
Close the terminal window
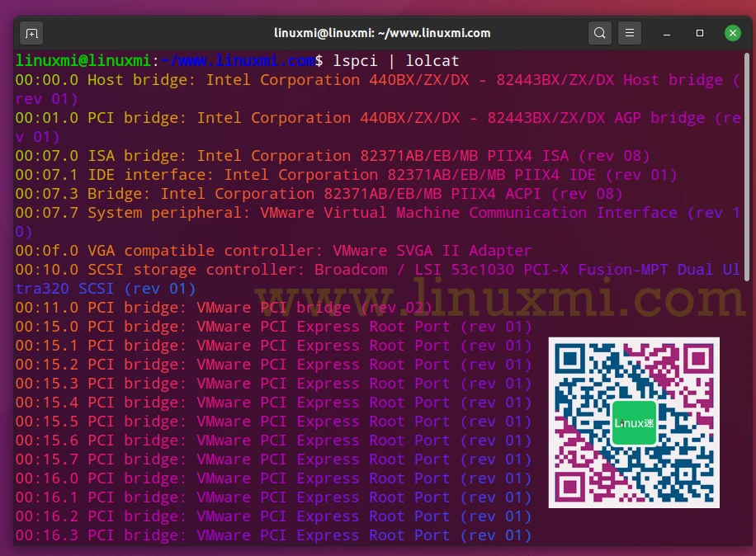click(x=733, y=33)
